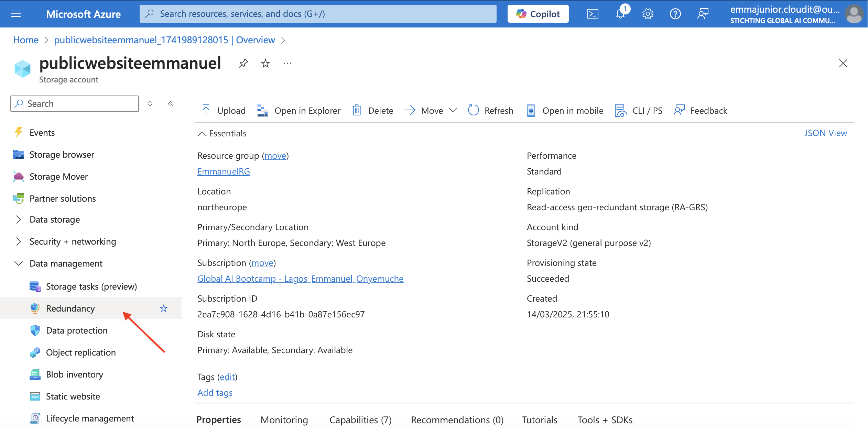This screenshot has width=868, height=427.
Task: Collapse the sidebar with double chevron
Action: [170, 104]
